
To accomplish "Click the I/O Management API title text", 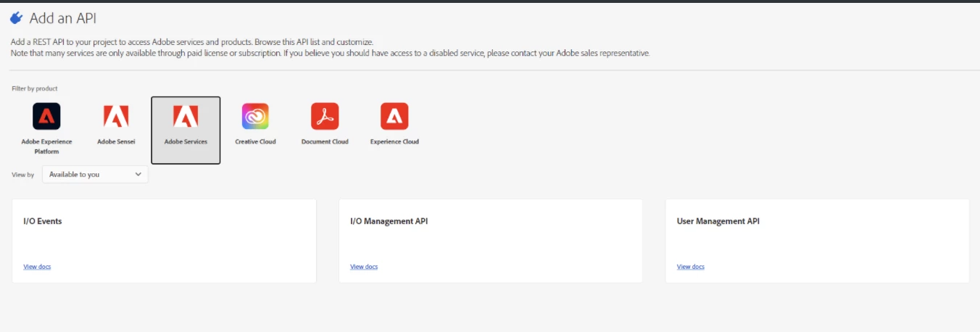I will tap(389, 221).
